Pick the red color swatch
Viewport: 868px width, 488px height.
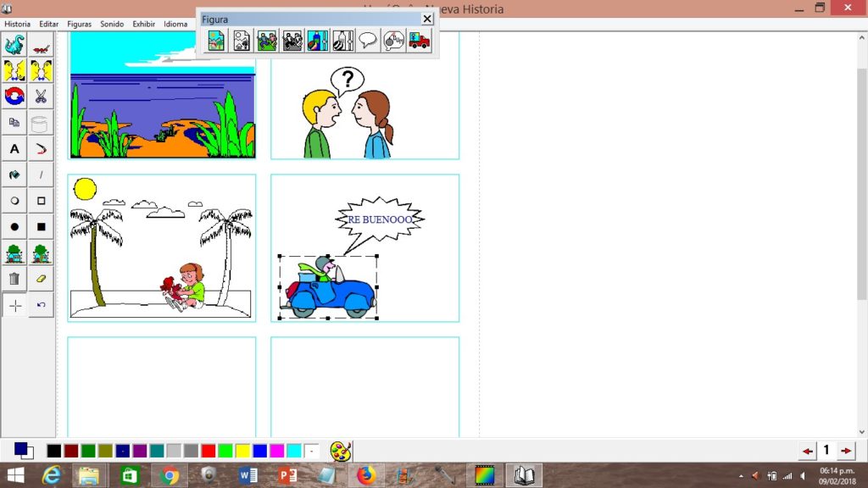pyautogui.click(x=208, y=451)
